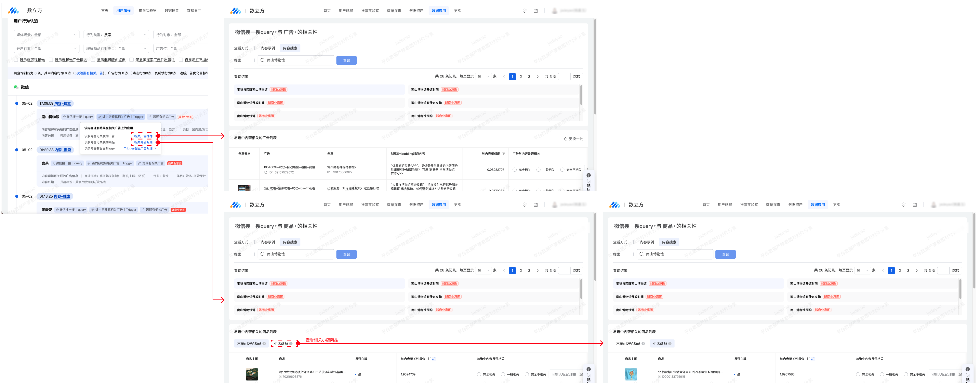Click the filter funnel icon beside 与内容相似度
980x385 pixels.
(504, 154)
